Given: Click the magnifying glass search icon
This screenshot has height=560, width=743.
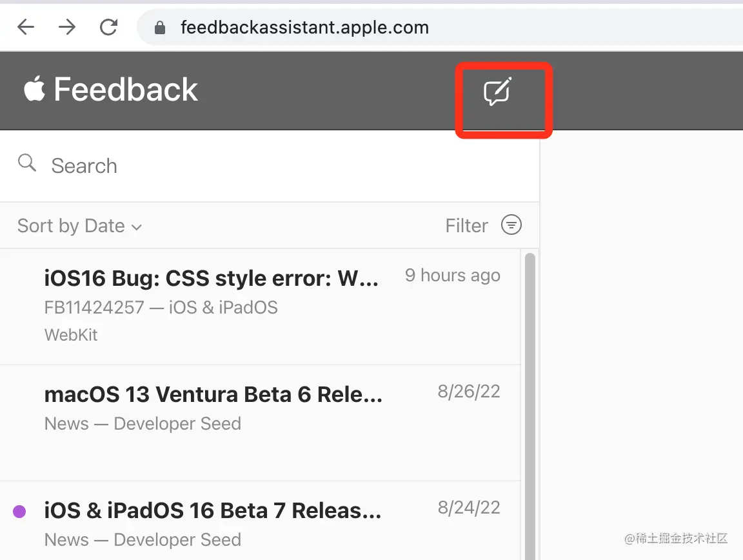Looking at the screenshot, I should [27, 163].
